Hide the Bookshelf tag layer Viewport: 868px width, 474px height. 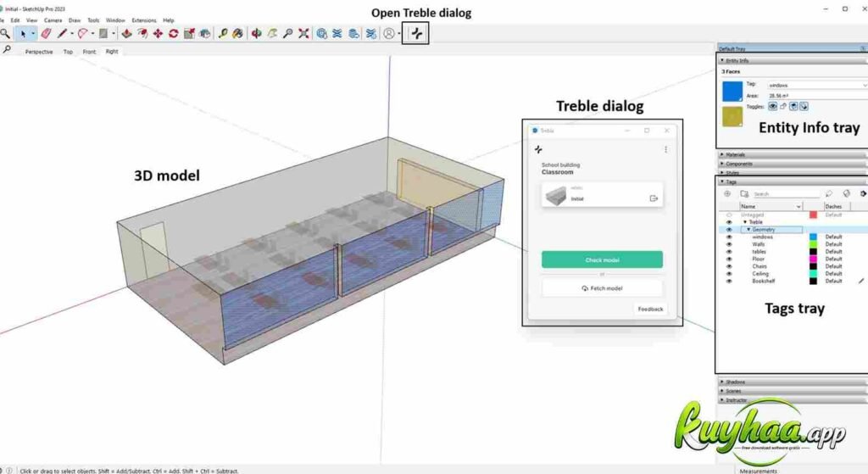click(x=729, y=282)
